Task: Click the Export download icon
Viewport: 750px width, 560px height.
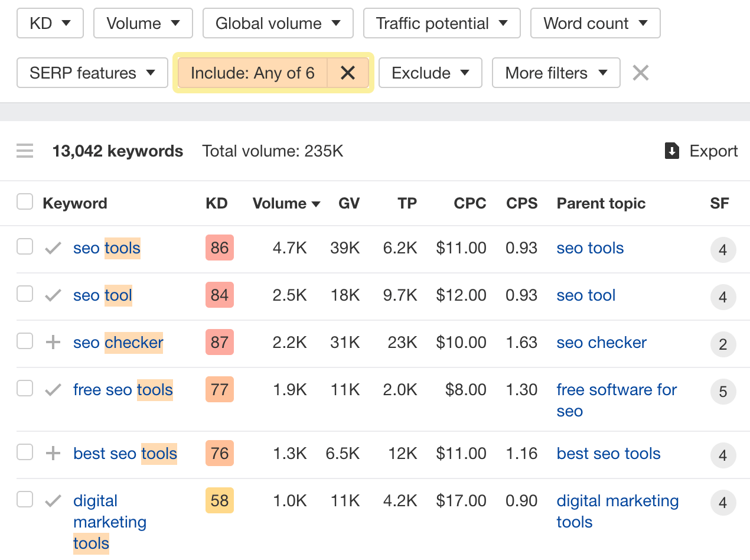Action: tap(671, 151)
